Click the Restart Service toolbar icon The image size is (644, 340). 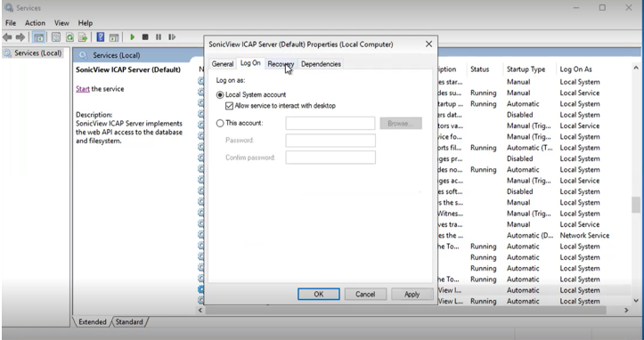pyautogui.click(x=172, y=37)
